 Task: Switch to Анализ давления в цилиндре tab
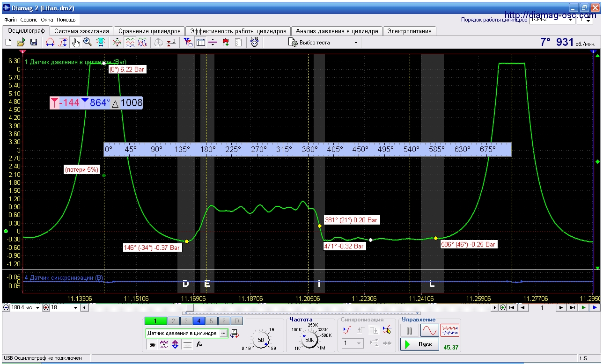click(x=337, y=31)
